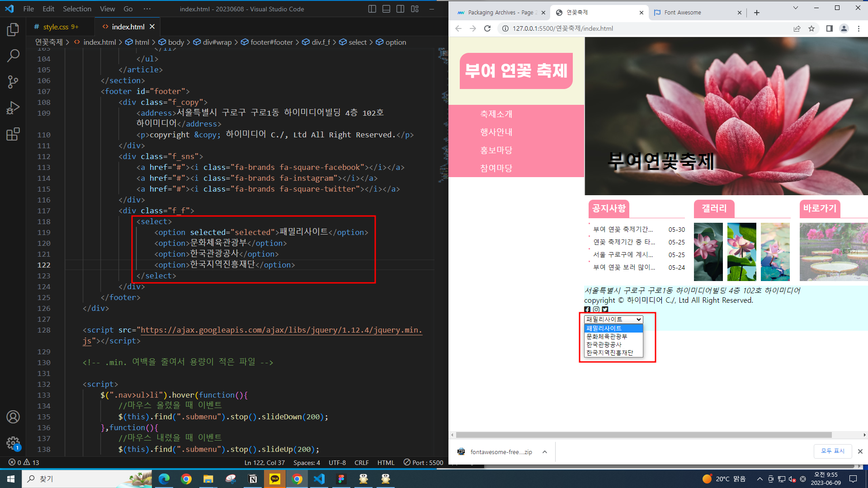
Task: Open the Manage gear icon
Action: tap(13, 443)
